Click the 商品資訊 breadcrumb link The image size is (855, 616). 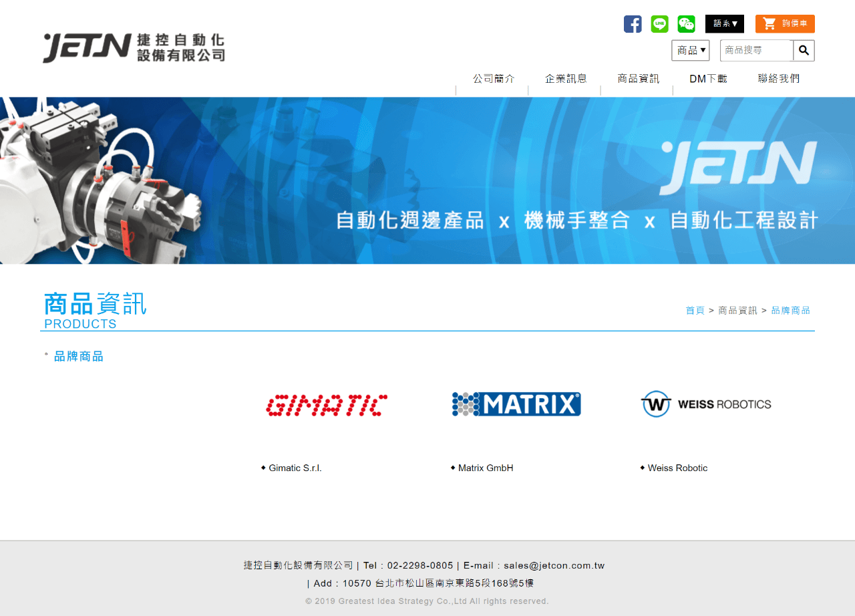point(737,311)
